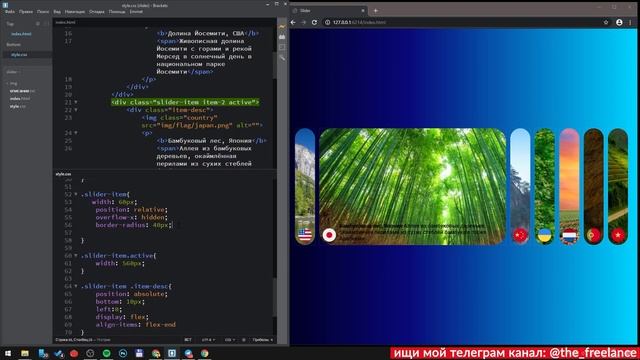The width and height of the screenshot is (640, 360).
Task: Click the Netherlands flag in slider
Action: click(569, 235)
